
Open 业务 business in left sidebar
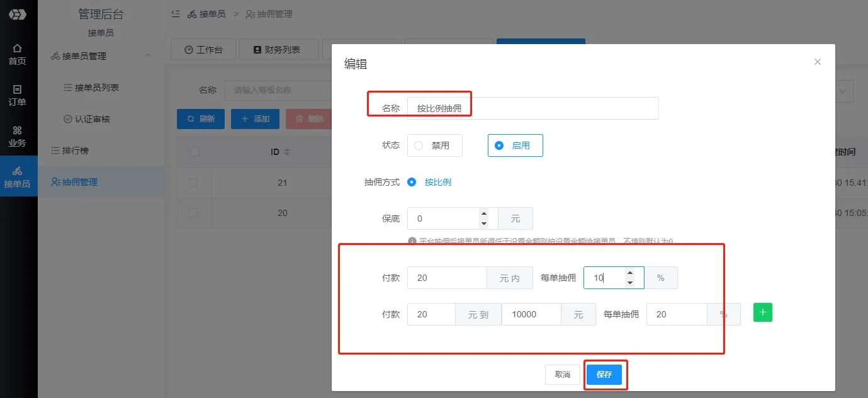pos(17,136)
